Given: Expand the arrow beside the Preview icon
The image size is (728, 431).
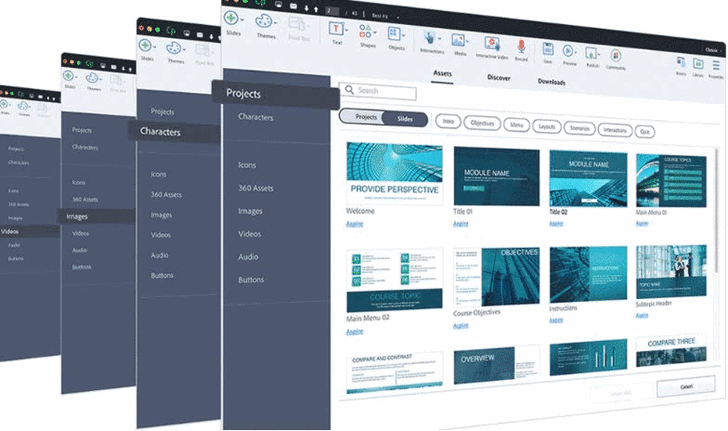Looking at the screenshot, I should (576, 52).
